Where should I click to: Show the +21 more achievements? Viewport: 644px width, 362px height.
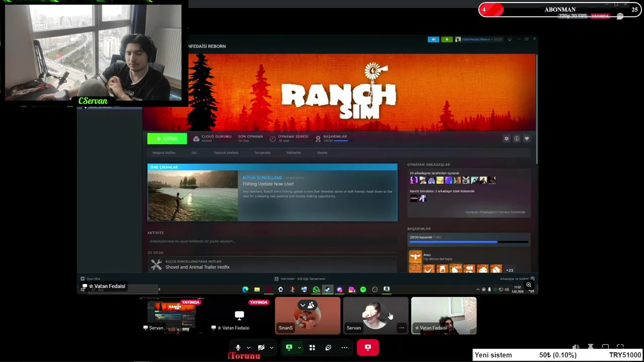click(510, 270)
